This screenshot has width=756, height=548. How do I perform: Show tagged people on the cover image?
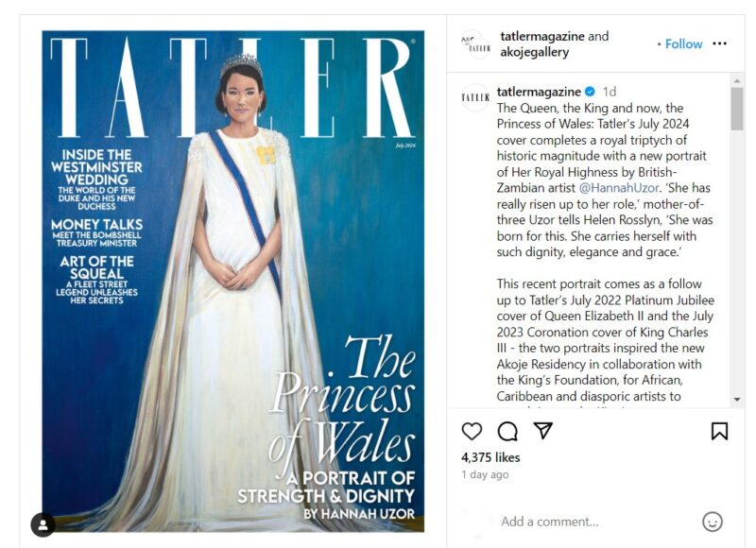(x=43, y=525)
